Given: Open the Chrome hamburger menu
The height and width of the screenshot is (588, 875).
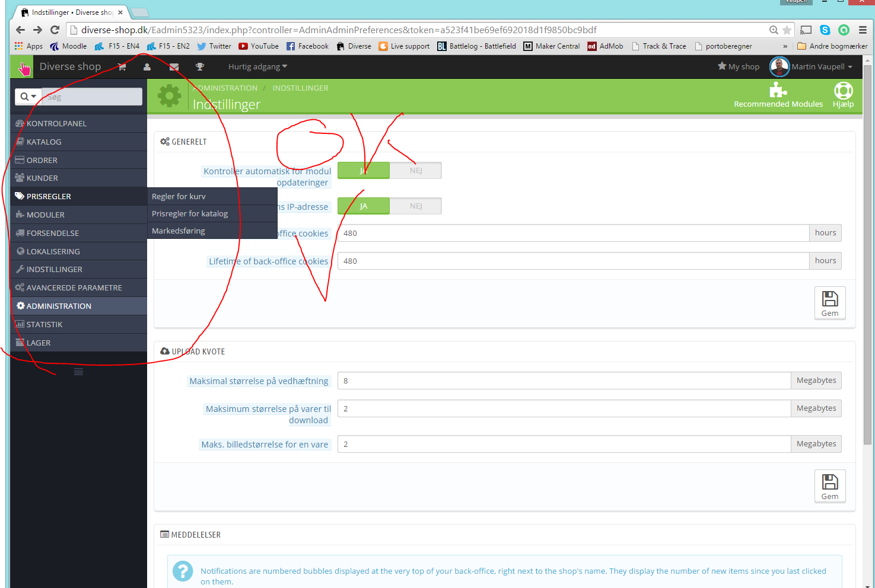Looking at the screenshot, I should 863,30.
